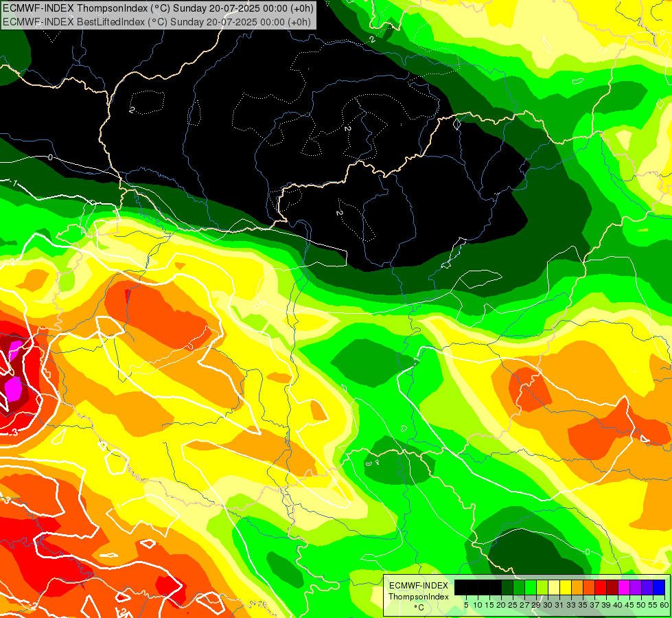Click the legend tick value 15
672x618 pixels.
click(x=489, y=605)
